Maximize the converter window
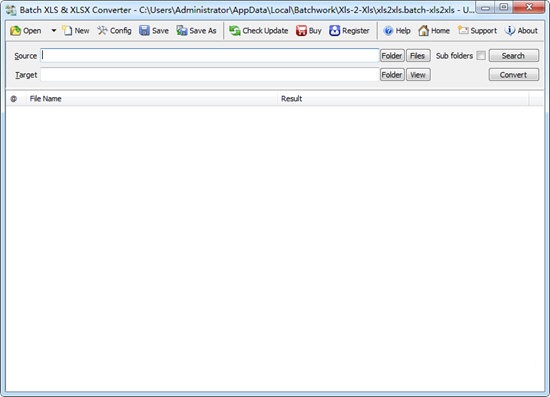The width and height of the screenshot is (550, 397). pos(504,7)
